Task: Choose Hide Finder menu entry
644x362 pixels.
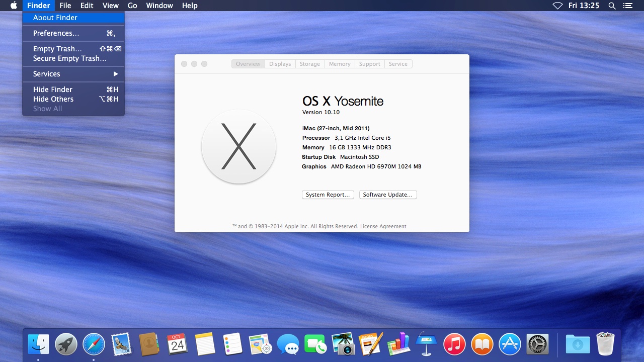Action: pos(73,89)
